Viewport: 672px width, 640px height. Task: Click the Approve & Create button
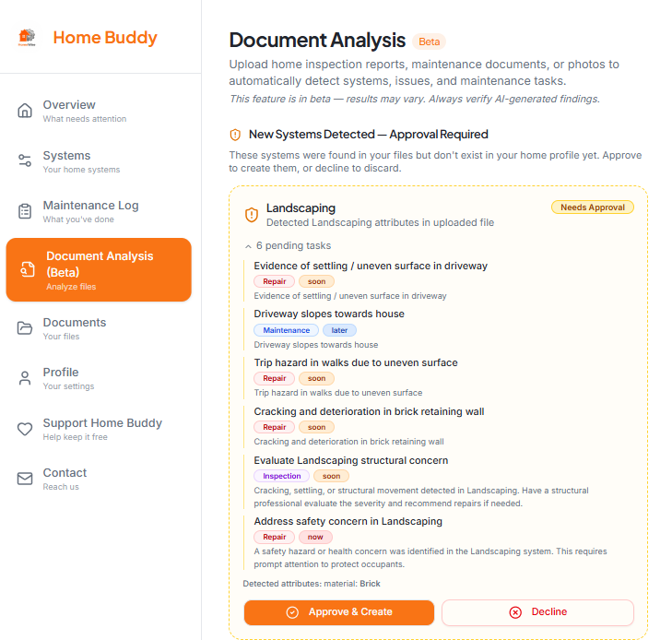pos(339,612)
